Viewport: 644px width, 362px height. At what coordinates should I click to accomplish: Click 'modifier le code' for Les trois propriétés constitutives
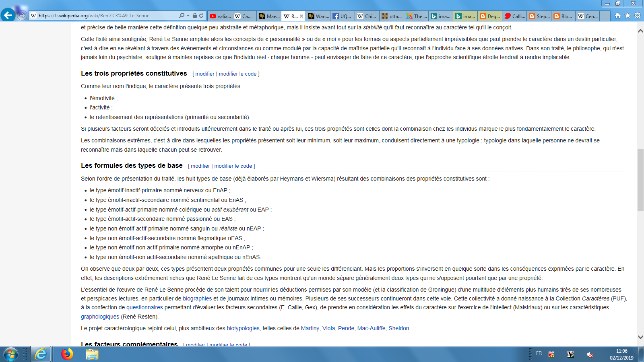(x=237, y=74)
